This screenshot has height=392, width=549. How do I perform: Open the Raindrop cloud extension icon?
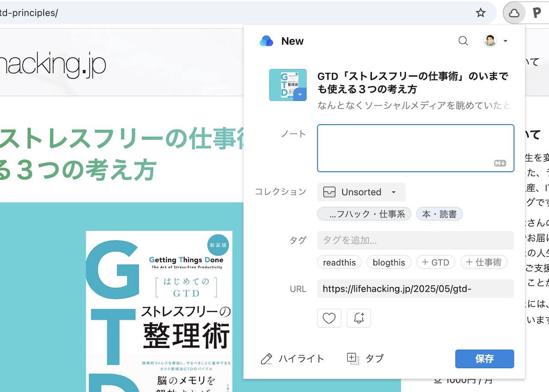coord(514,13)
